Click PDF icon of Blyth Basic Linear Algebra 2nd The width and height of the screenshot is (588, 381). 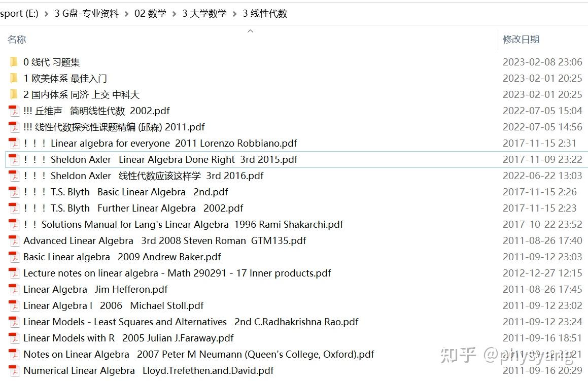coord(14,192)
